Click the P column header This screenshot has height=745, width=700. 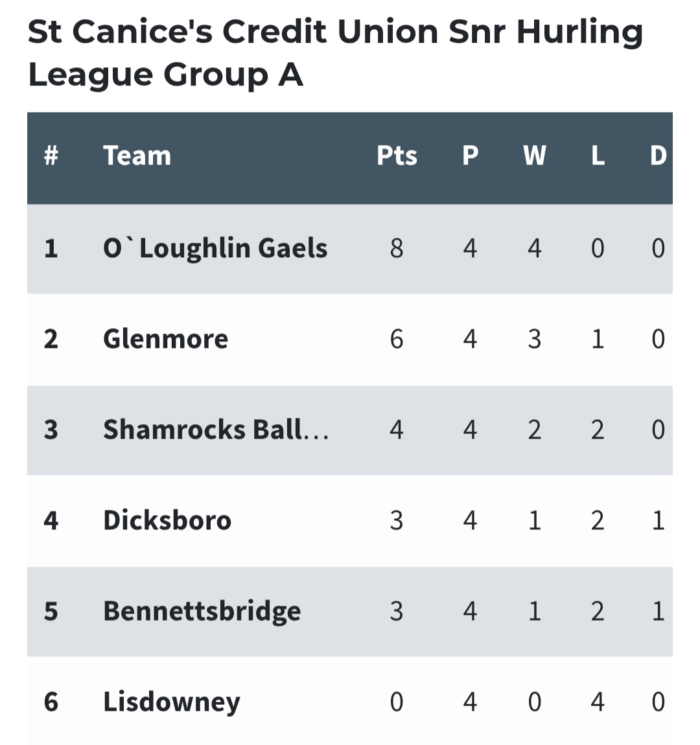(x=470, y=155)
